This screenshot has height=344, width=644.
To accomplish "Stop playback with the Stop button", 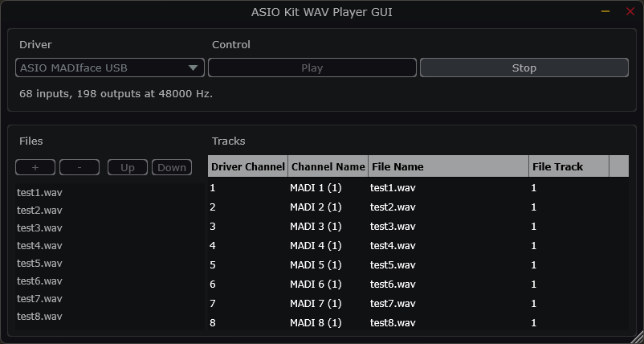I will point(524,68).
